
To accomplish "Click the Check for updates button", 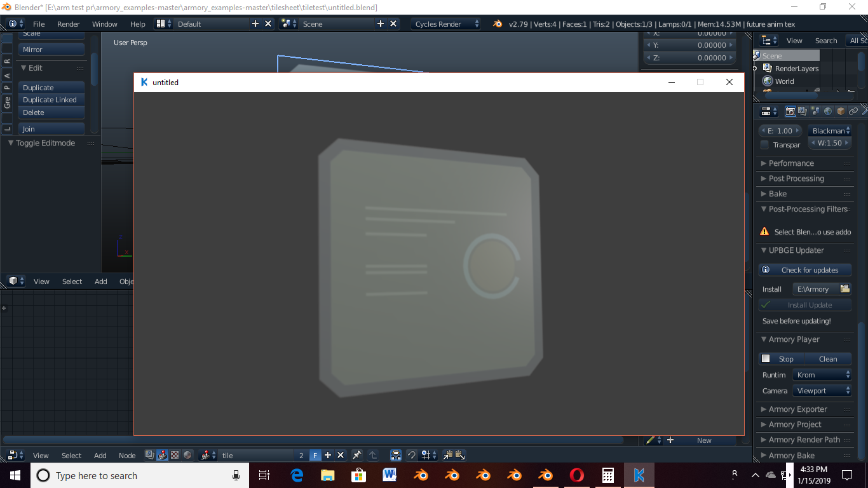I will pos(805,269).
